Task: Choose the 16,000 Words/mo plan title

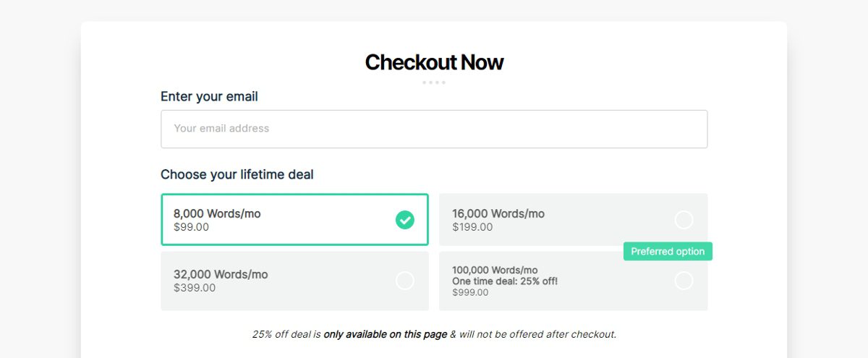Action: click(x=498, y=213)
